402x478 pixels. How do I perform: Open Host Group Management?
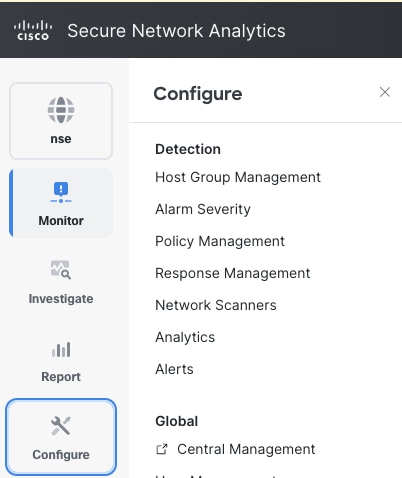(238, 177)
